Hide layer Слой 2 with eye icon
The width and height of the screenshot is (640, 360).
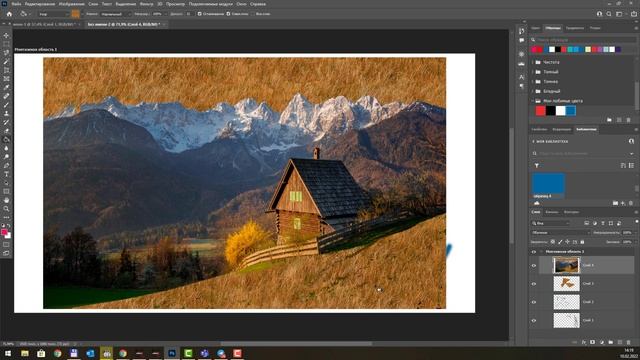pyautogui.click(x=533, y=302)
